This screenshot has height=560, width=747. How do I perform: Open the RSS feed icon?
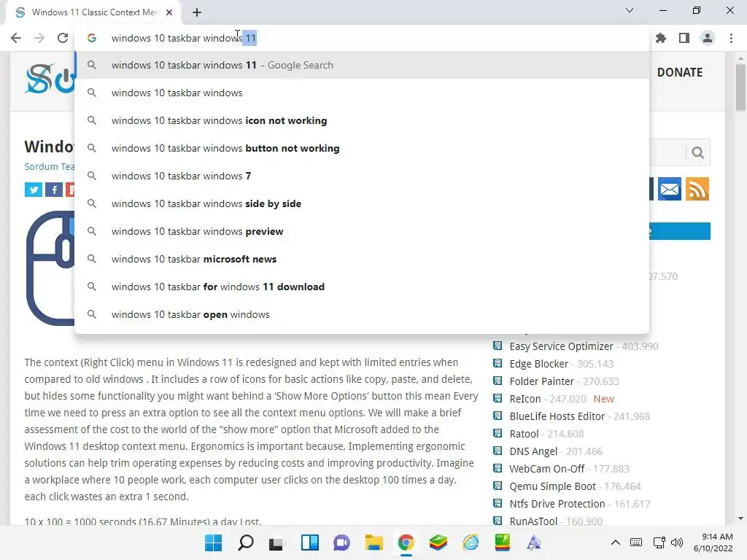(697, 189)
